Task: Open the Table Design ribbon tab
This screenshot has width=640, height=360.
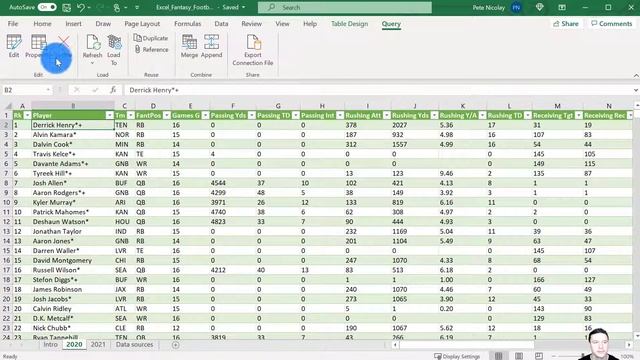Action: coord(349,24)
